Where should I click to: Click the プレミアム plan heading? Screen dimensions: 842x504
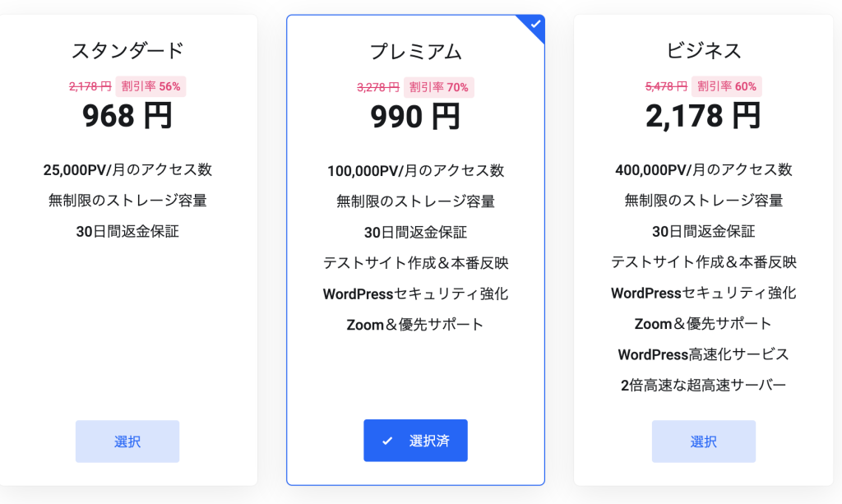(415, 52)
